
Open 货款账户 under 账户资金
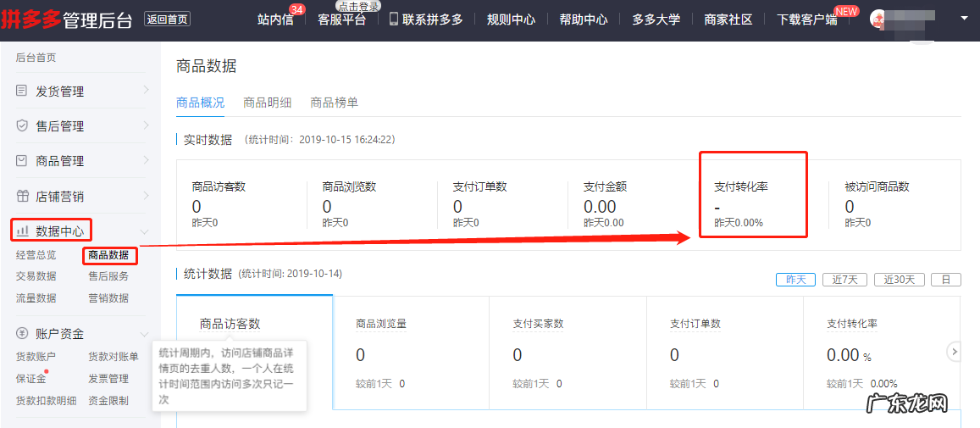tap(36, 358)
